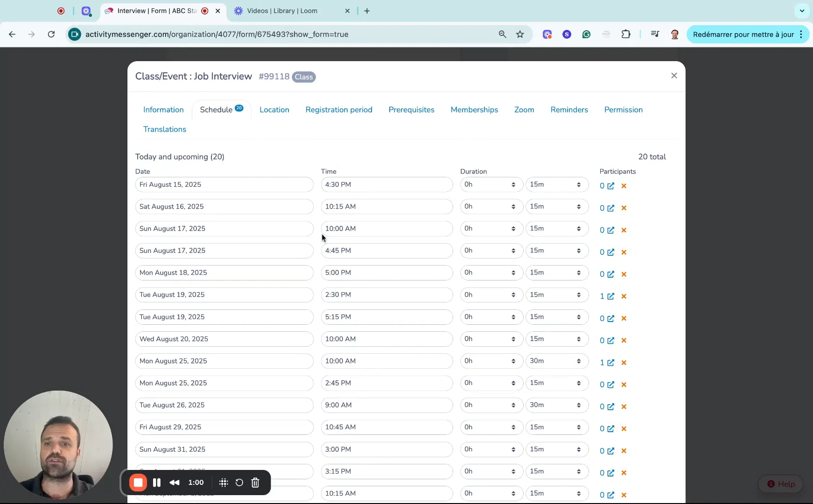
Task: Open the Permission tab
Action: click(x=623, y=110)
